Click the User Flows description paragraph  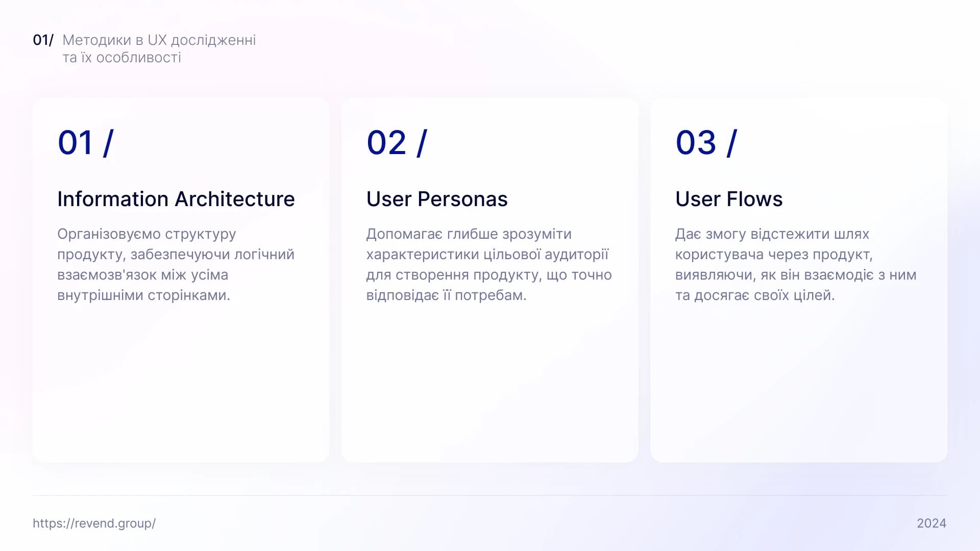point(795,264)
